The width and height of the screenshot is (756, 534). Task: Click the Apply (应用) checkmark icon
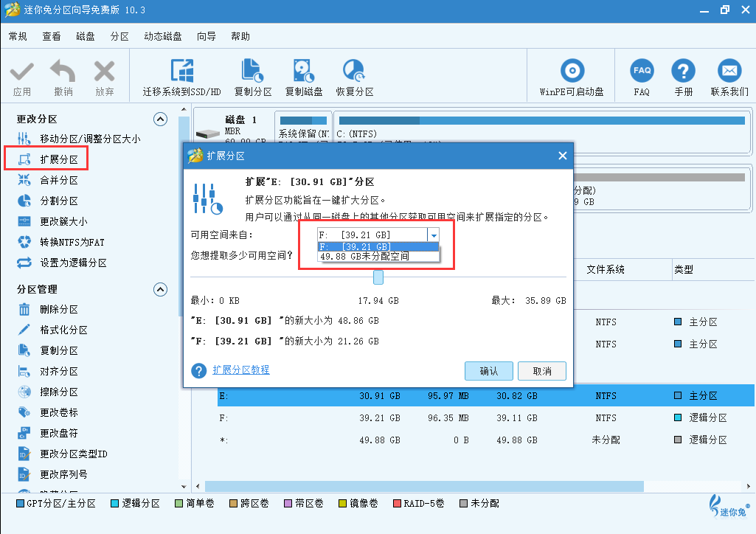pos(21,72)
